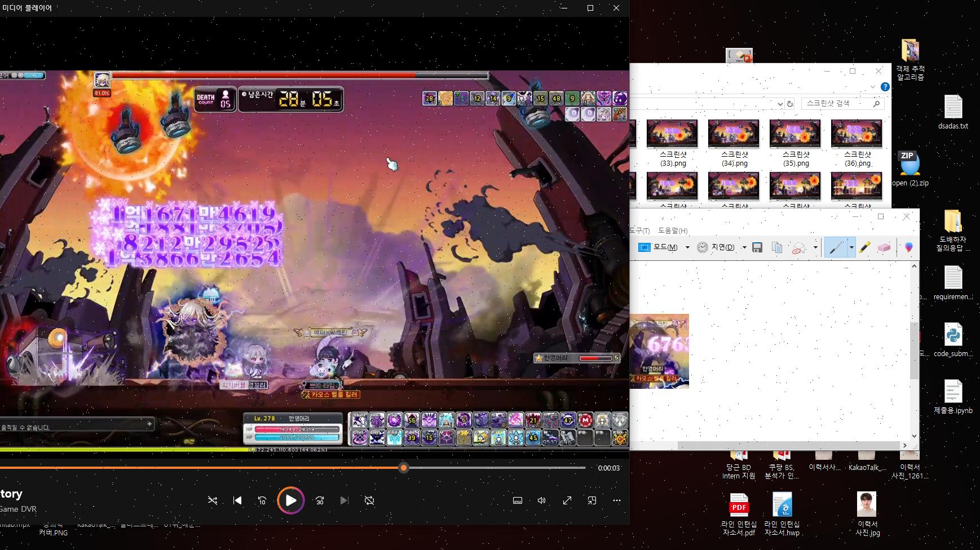Select the 쿠팡 BS, 분석가 desktop item
The height and width of the screenshot is (550, 980).
[x=782, y=467]
